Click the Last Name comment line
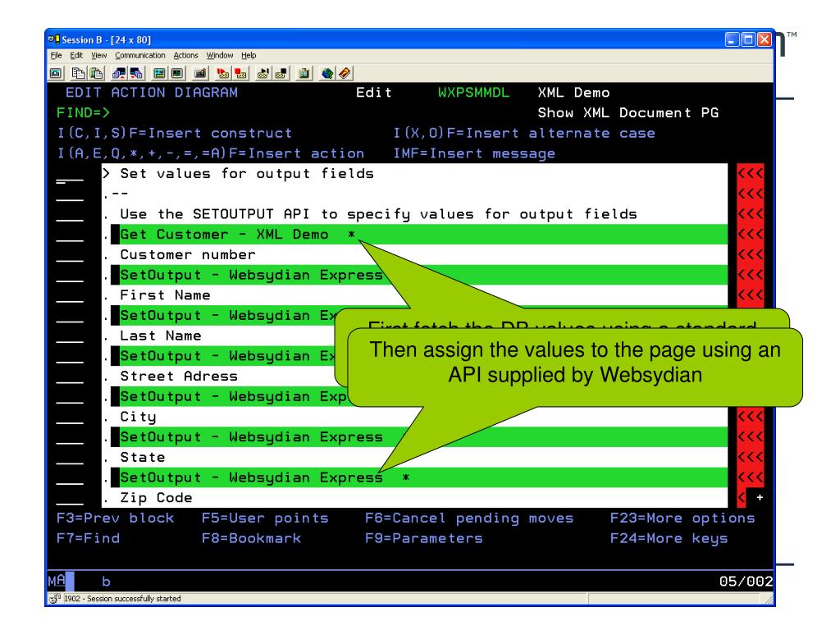The width and height of the screenshot is (840, 630). [161, 336]
